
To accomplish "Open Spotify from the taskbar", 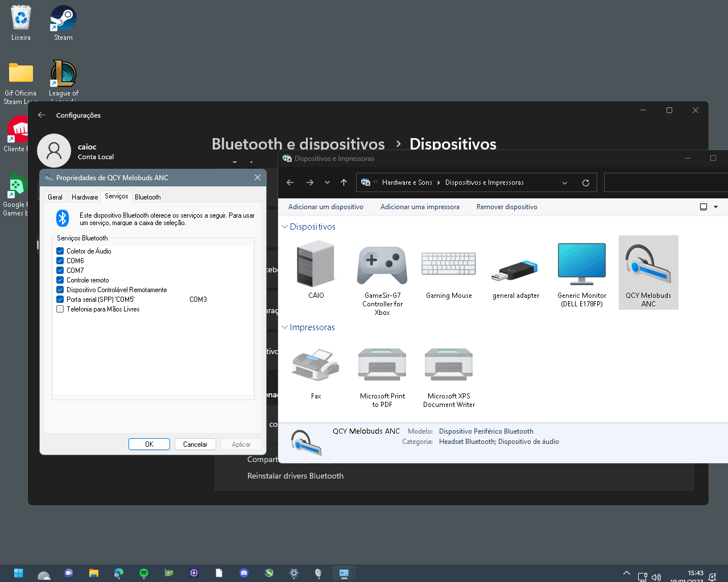I will click(144, 573).
